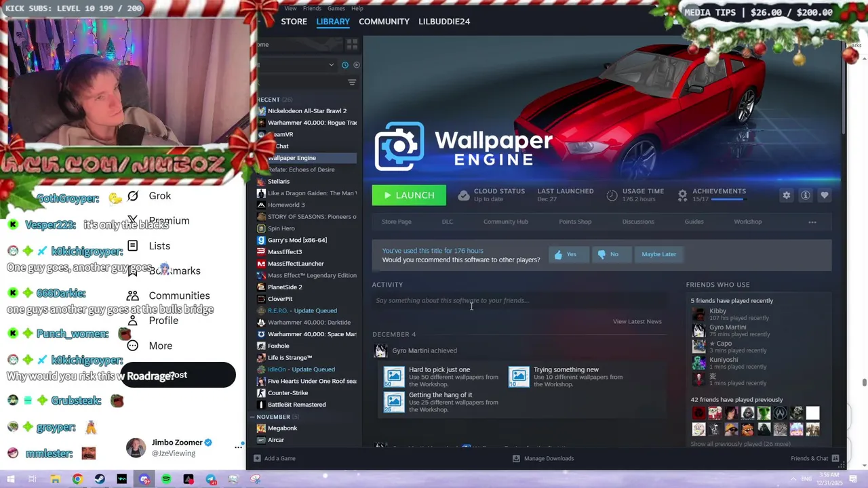The height and width of the screenshot is (488, 868).
Task: Click the 'Getting the hang of it' achievement icon
Action: pos(394,402)
